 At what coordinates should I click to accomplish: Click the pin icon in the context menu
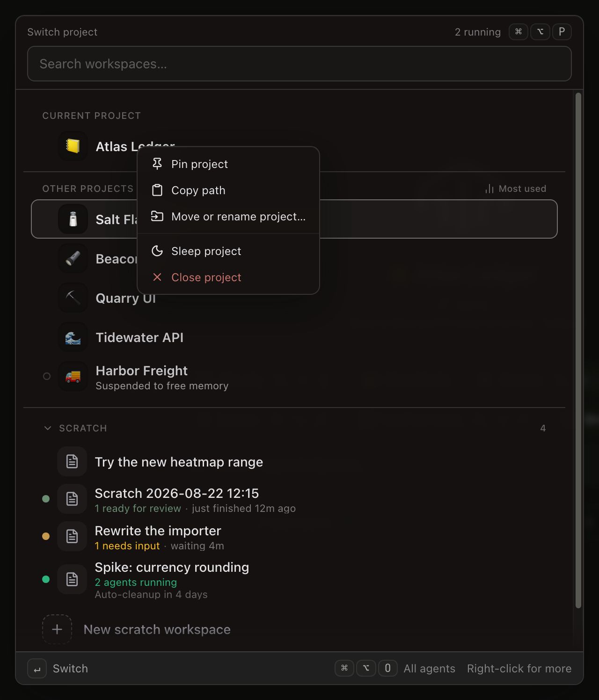click(x=157, y=164)
